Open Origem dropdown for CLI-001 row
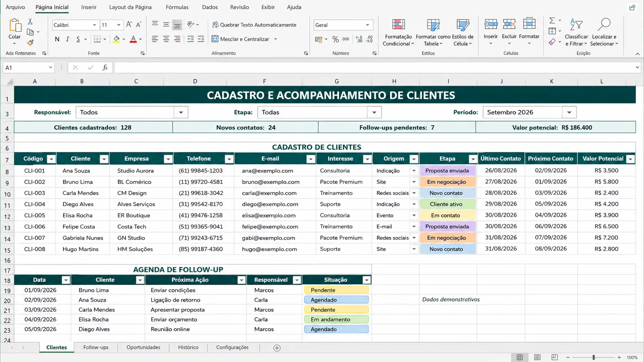This screenshot has width=644, height=362. tap(414, 171)
